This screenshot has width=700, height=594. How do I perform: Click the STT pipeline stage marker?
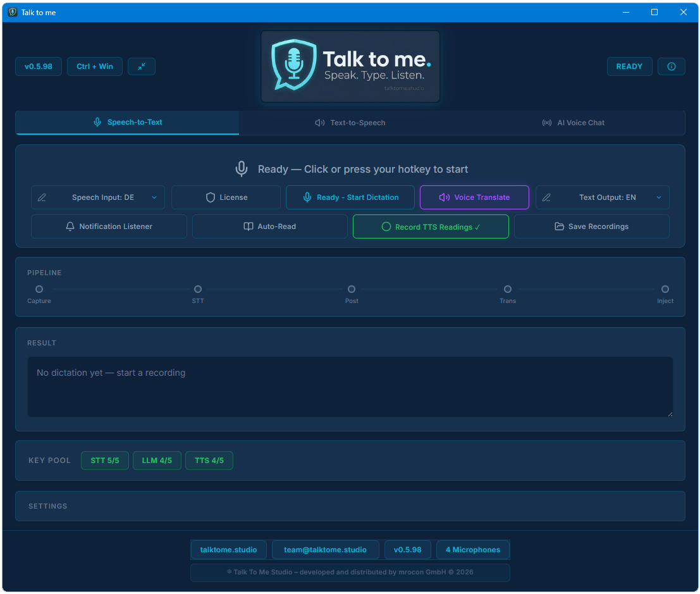[198, 289]
